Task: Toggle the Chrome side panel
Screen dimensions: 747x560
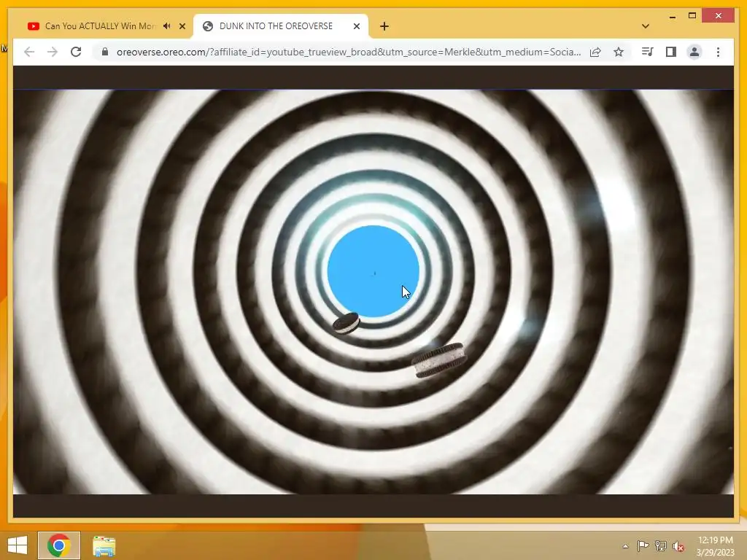Action: (671, 52)
